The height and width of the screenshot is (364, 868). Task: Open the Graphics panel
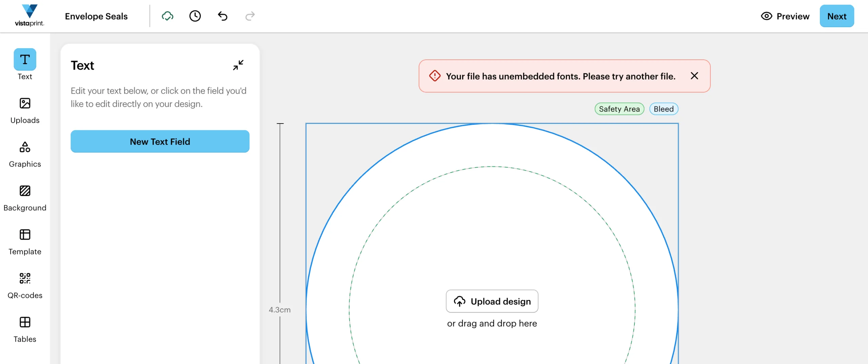(25, 154)
